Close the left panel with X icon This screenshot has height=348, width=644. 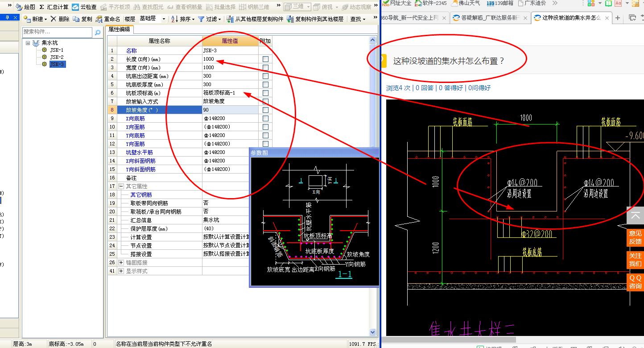tap(16, 18)
